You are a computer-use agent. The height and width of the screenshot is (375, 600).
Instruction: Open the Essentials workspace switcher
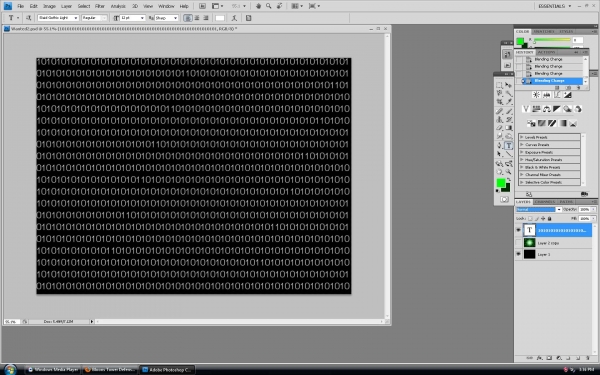tap(554, 6)
